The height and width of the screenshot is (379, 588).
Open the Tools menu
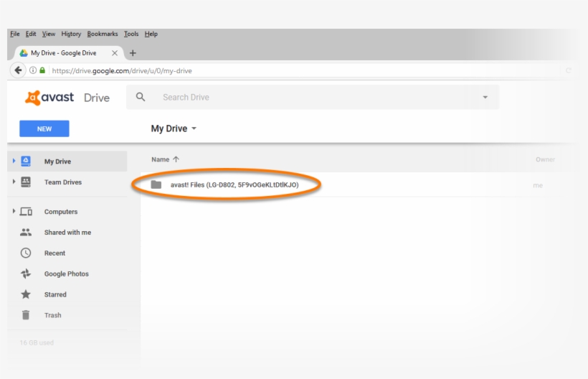tap(131, 34)
